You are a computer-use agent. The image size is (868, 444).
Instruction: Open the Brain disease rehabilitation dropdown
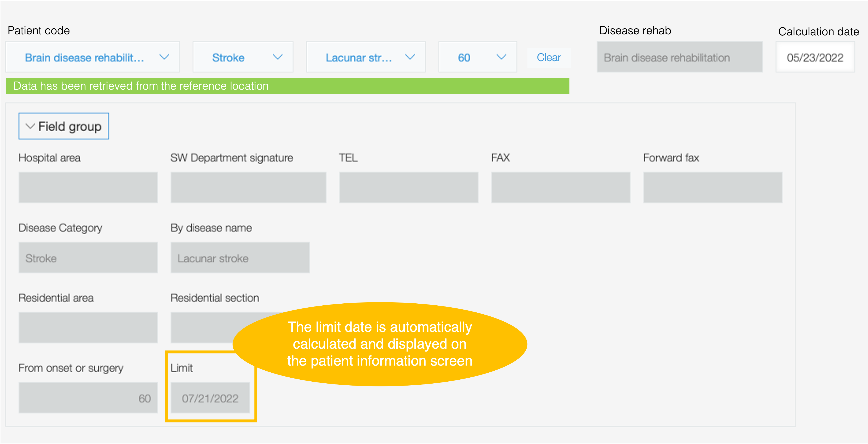[x=92, y=57]
